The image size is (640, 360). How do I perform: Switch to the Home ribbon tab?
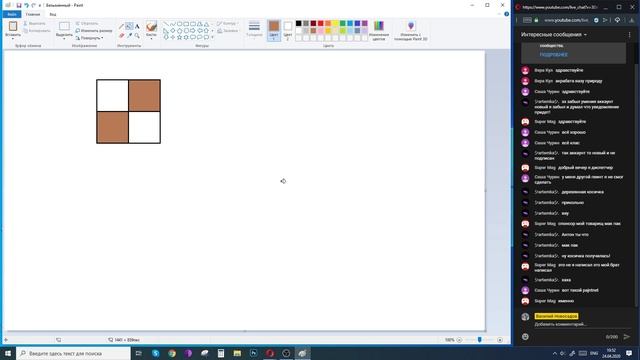point(33,14)
